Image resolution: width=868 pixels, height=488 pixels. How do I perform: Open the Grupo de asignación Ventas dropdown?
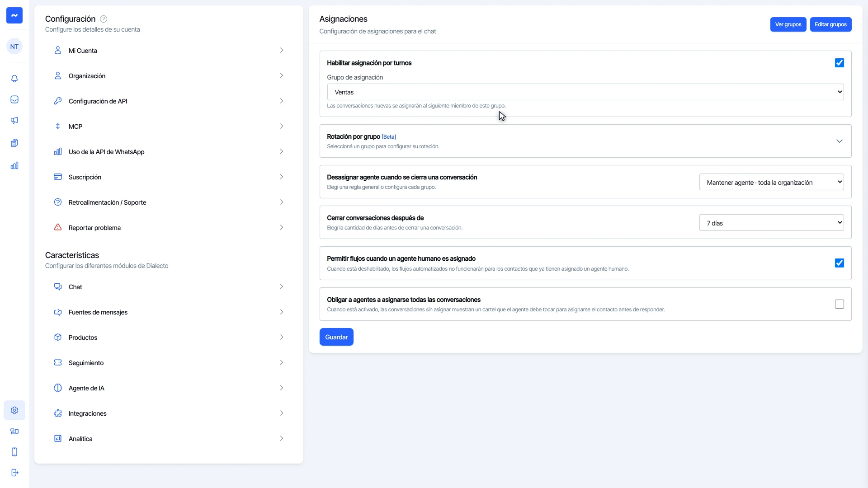coord(585,92)
